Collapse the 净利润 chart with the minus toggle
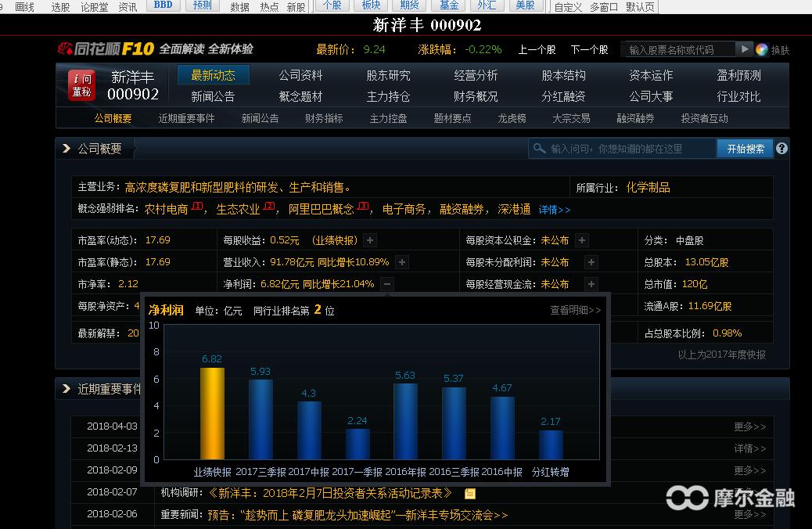This screenshot has height=529, width=812. point(386,284)
